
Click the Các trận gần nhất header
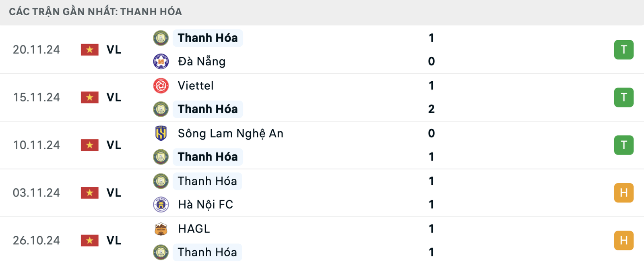pyautogui.click(x=95, y=12)
